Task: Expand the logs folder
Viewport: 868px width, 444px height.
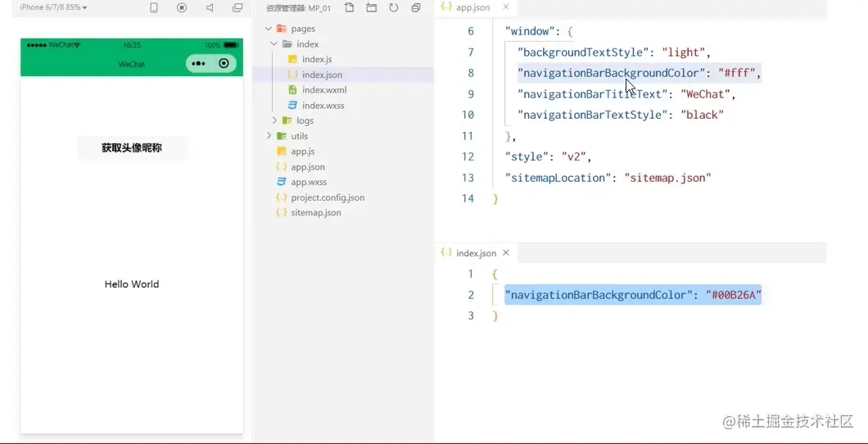Action: [x=274, y=120]
